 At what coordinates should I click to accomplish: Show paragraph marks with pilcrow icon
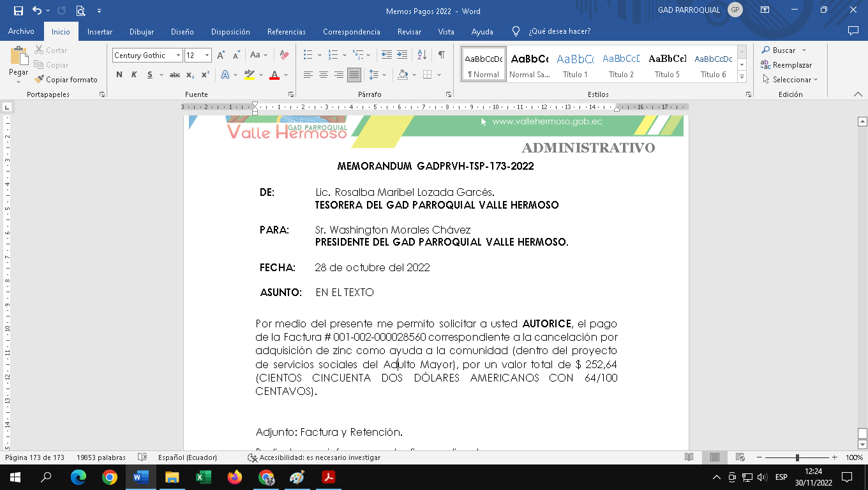click(441, 56)
